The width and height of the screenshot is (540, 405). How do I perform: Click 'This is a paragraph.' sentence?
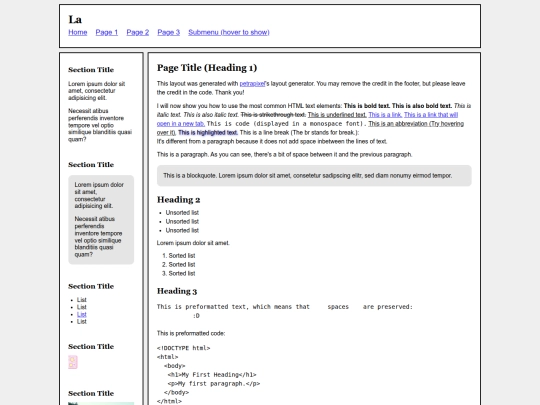click(183, 155)
